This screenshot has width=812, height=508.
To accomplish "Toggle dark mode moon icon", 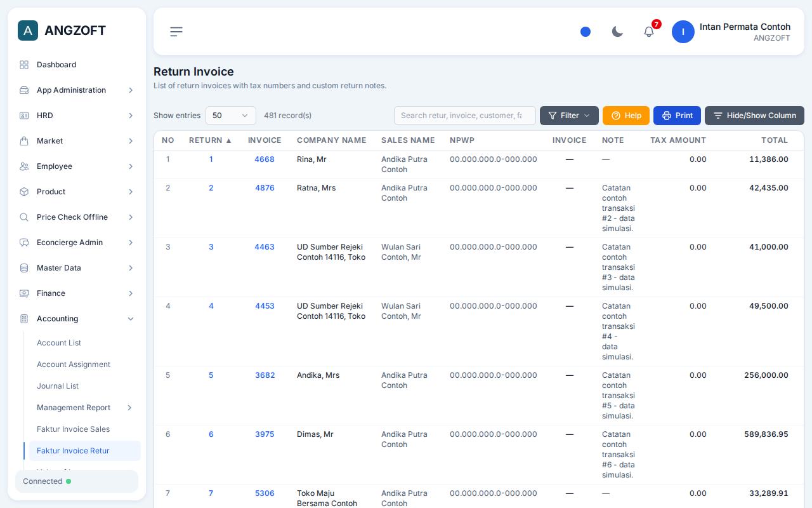I will [617, 32].
